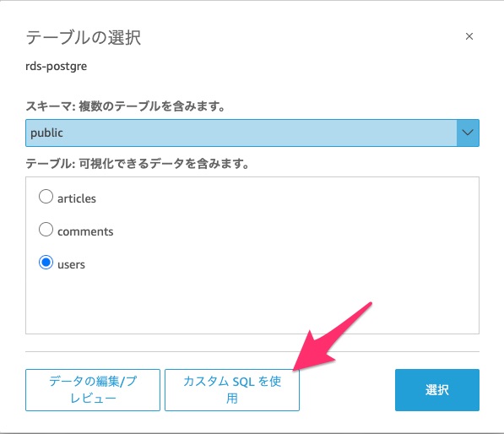Select the users radio button
The height and width of the screenshot is (434, 504).
46,263
